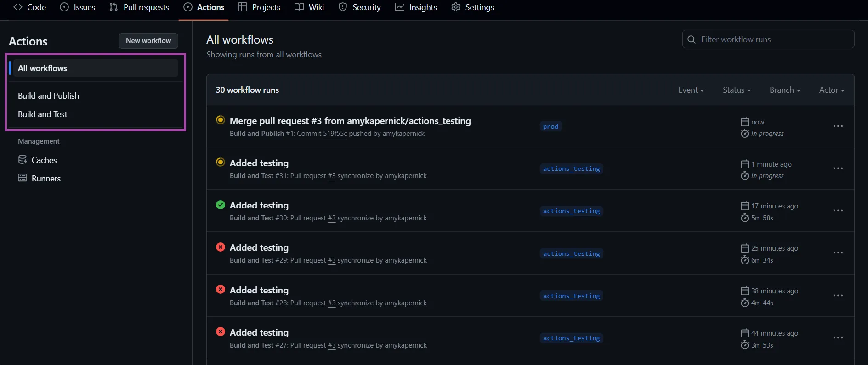Click the Runners icon in Management

23,178
